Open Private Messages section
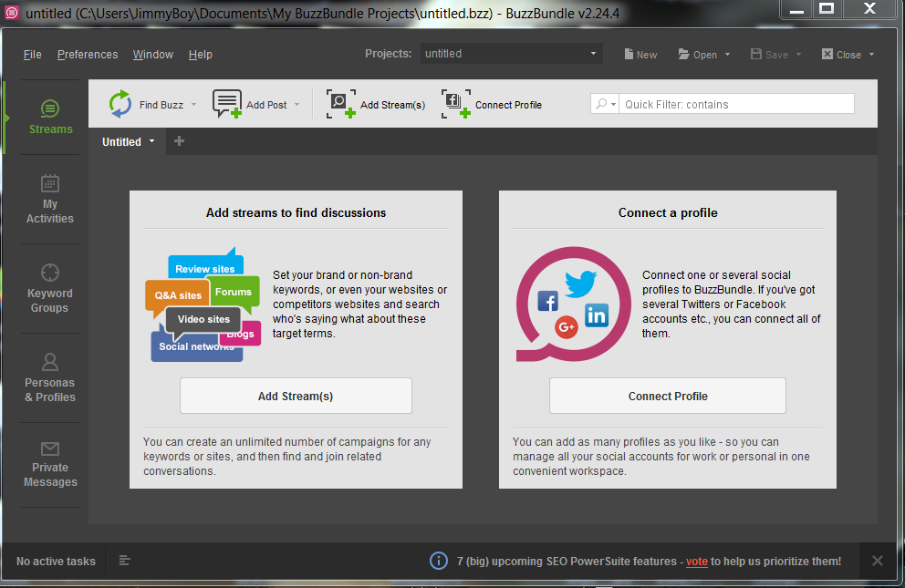 click(50, 465)
